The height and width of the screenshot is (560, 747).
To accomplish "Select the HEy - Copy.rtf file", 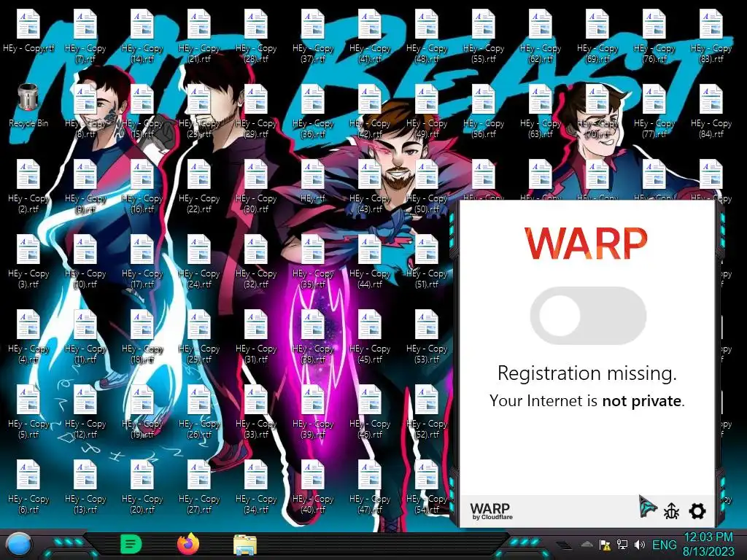I will point(28,31).
